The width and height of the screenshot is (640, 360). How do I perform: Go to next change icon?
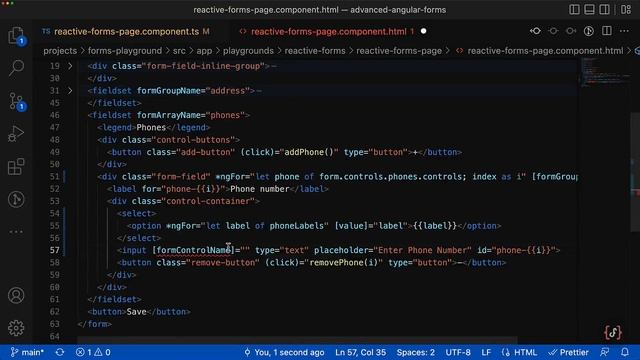tap(571, 31)
